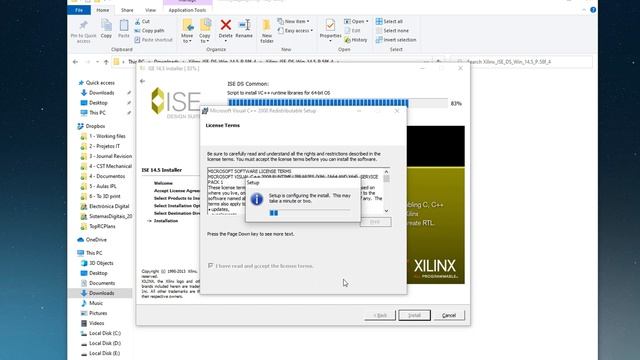Open the Move to command
Screen dimensions: 640x360
[x=187, y=31]
